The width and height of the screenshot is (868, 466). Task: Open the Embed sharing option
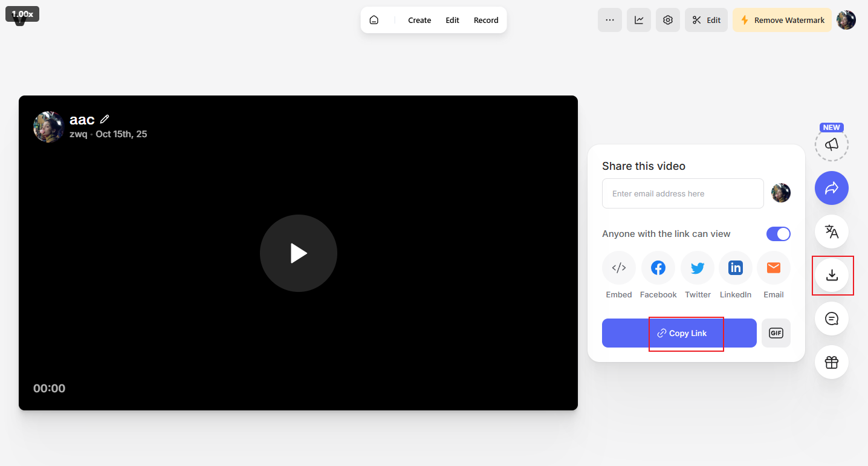618,268
